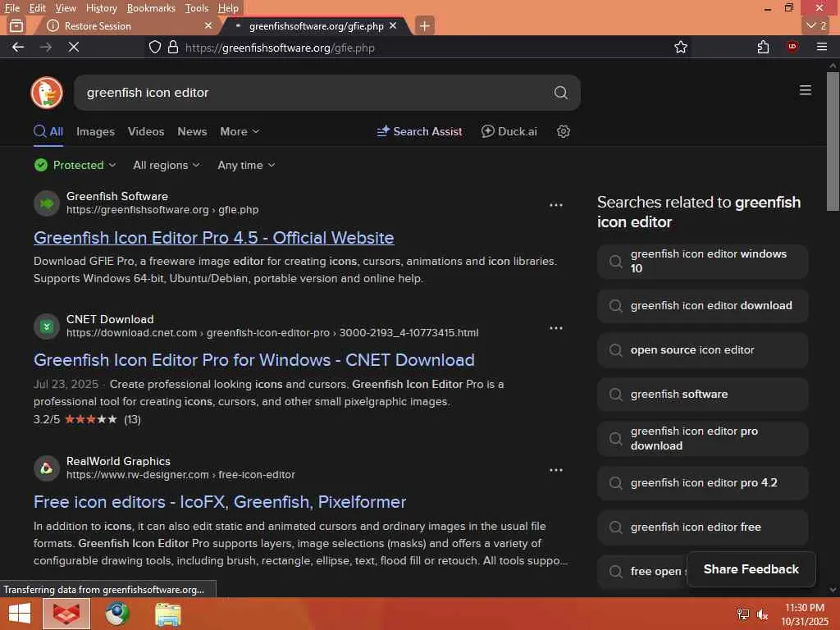The image size is (840, 630).
Task: Click the muted volume tray icon
Action: tap(762, 614)
